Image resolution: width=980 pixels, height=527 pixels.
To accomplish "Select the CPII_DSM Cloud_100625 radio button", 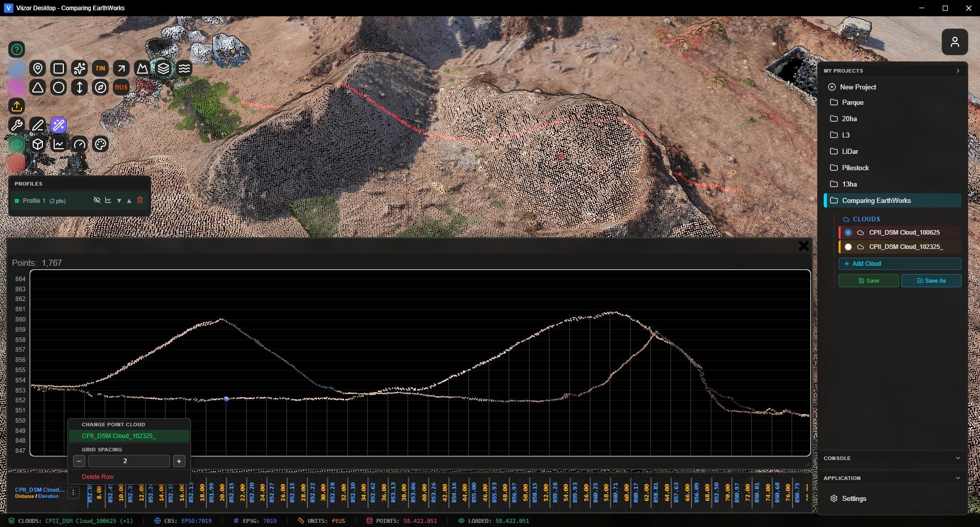I will coord(848,233).
